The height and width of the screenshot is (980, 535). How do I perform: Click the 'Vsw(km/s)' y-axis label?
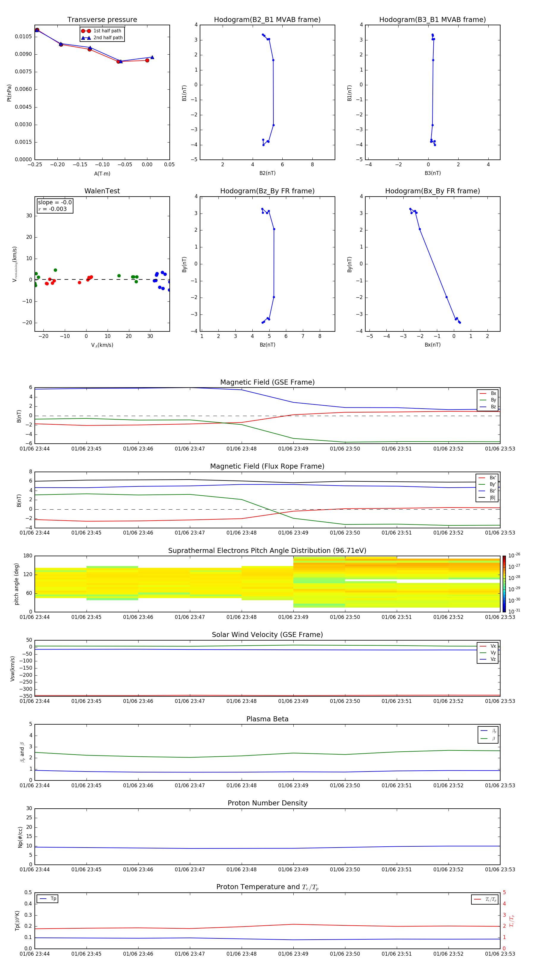click(x=12, y=668)
